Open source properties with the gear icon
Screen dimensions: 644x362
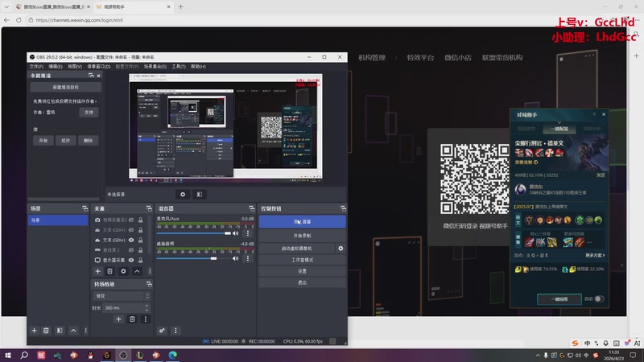pyautogui.click(x=123, y=271)
